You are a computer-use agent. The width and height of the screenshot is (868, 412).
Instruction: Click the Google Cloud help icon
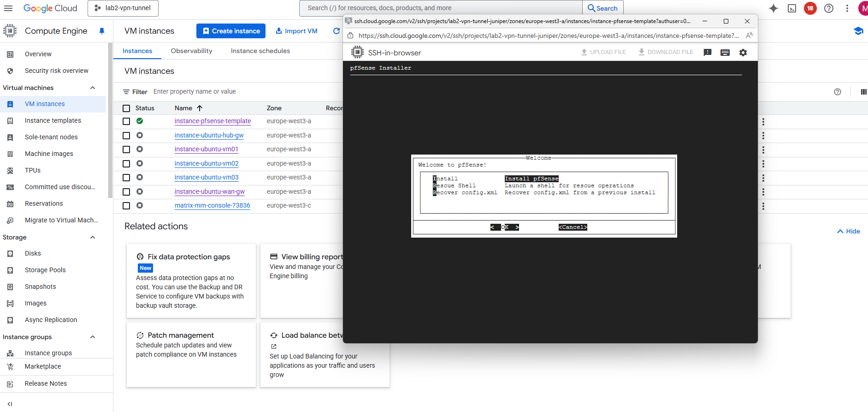tap(828, 8)
